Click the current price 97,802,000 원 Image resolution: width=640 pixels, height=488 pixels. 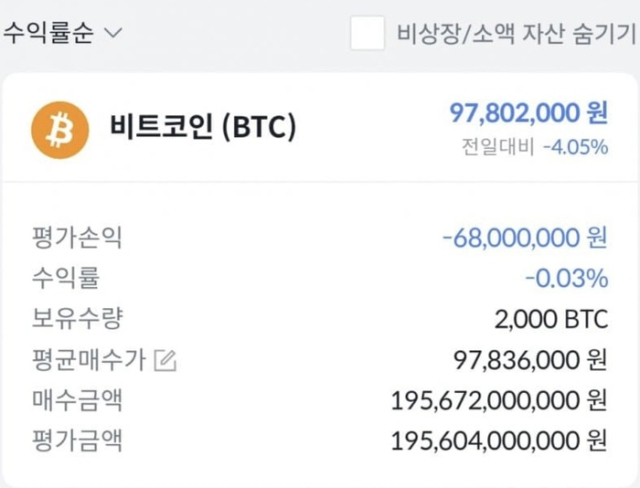pyautogui.click(x=529, y=114)
